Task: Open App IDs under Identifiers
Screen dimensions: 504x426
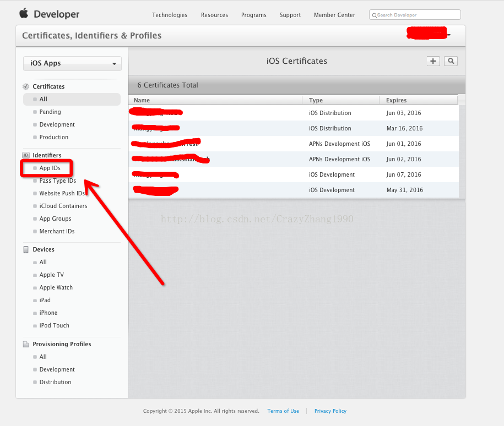Action: [x=50, y=168]
